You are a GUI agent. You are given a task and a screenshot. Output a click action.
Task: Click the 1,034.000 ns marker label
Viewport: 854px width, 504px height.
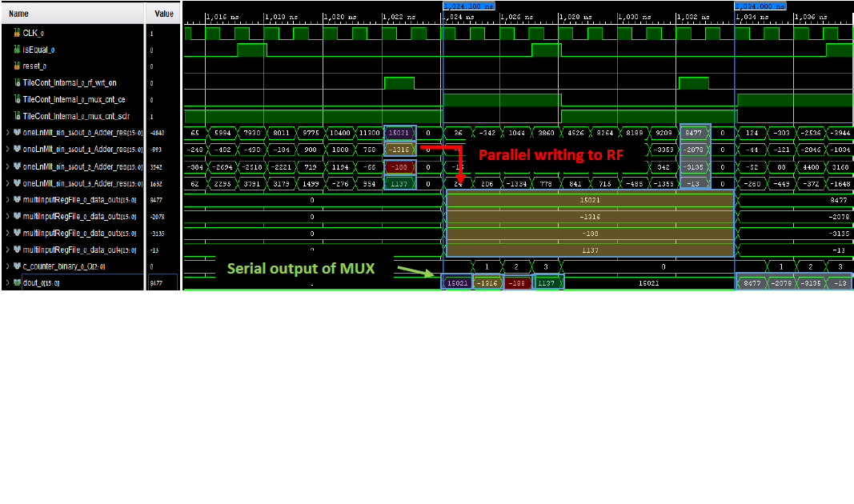(x=759, y=6)
